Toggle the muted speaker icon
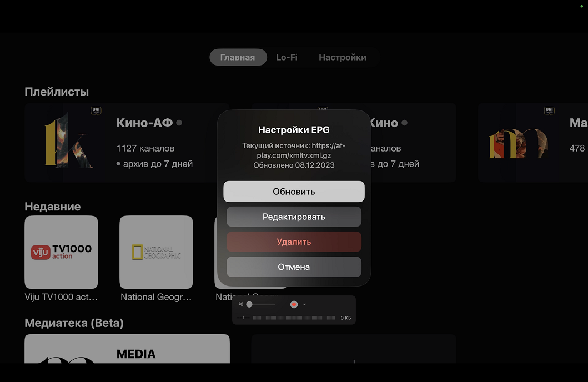 241,304
